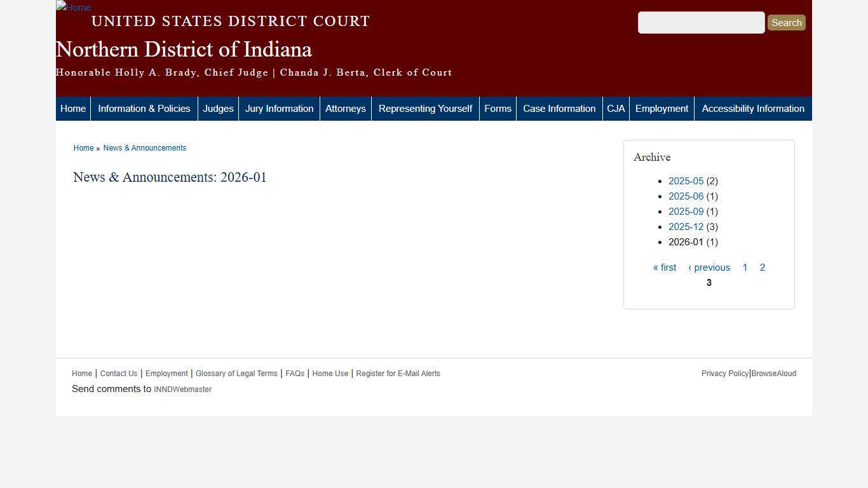Go to the Forms page
Image resolution: width=868 pixels, height=488 pixels.
click(x=498, y=108)
